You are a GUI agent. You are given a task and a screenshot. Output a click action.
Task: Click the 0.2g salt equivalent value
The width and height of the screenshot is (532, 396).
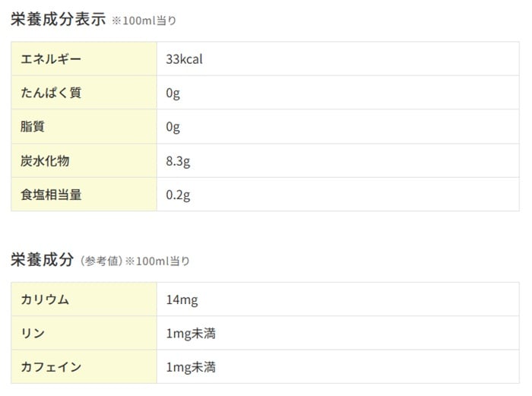pyautogui.click(x=179, y=195)
